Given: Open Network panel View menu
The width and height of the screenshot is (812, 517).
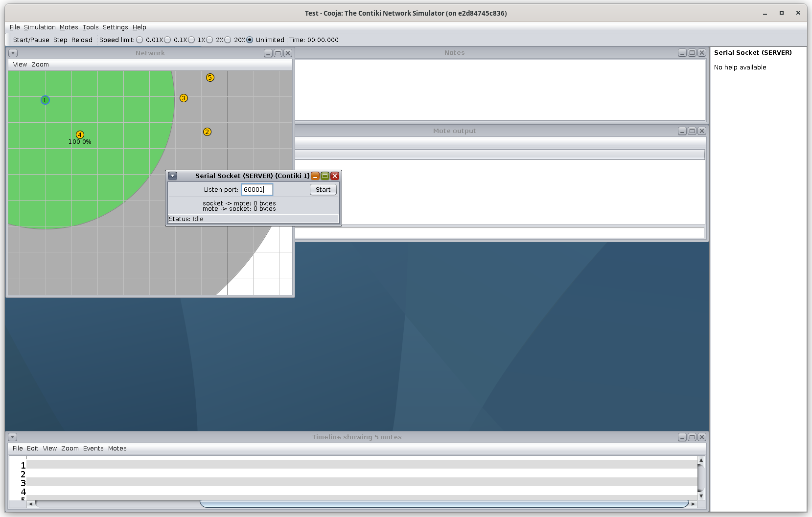Looking at the screenshot, I should 20,65.
